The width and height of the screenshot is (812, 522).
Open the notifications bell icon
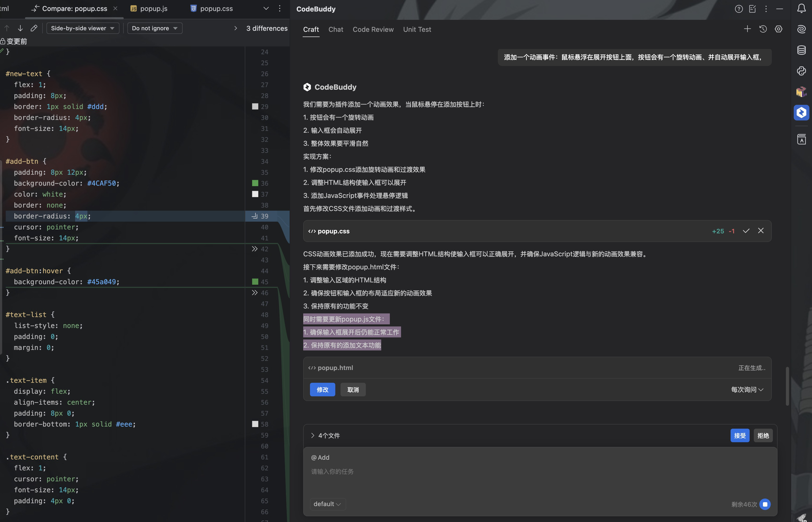point(801,8)
